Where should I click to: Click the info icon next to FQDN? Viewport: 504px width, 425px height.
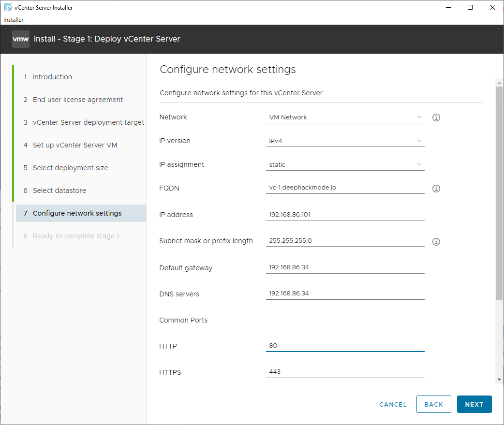point(436,189)
